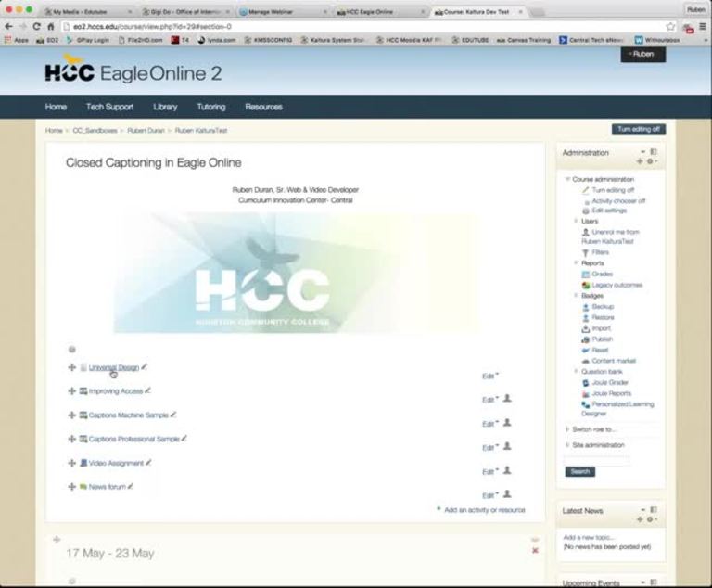Click the gear icon above Universal Design
This screenshot has height=588, width=712.
(x=71, y=350)
